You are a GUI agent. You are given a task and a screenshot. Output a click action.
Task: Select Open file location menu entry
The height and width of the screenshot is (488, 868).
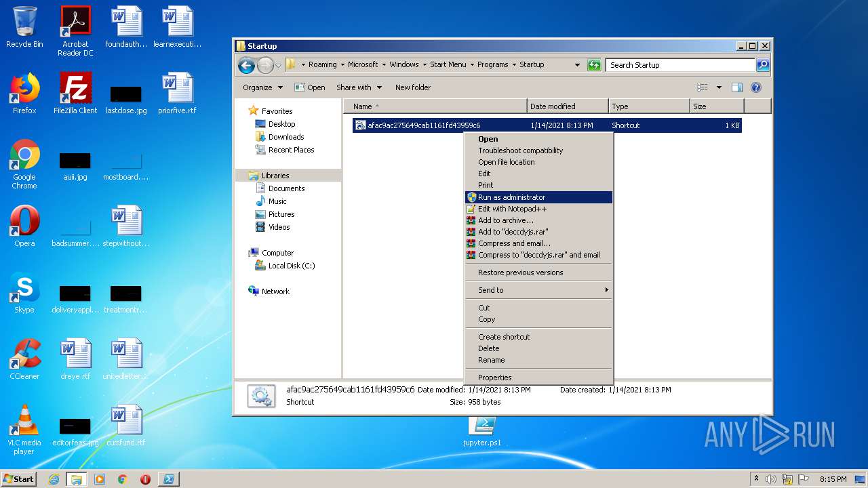tap(538, 162)
